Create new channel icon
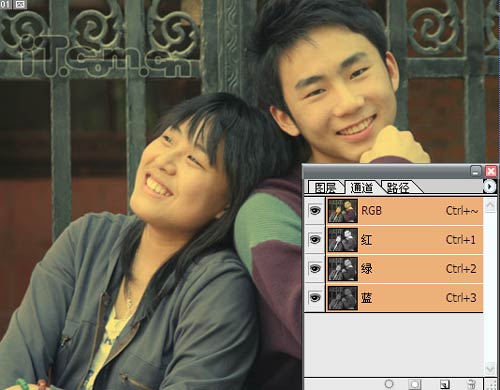This screenshot has height=390, width=500. click(x=444, y=384)
